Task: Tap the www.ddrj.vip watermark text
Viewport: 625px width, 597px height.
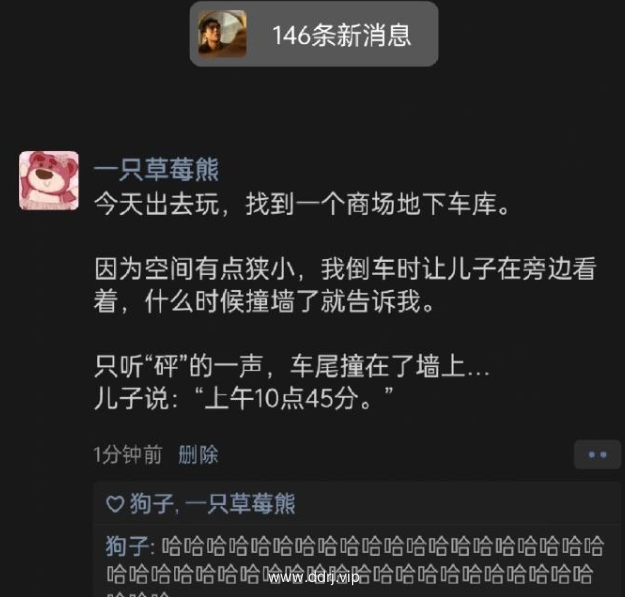Action: click(314, 577)
